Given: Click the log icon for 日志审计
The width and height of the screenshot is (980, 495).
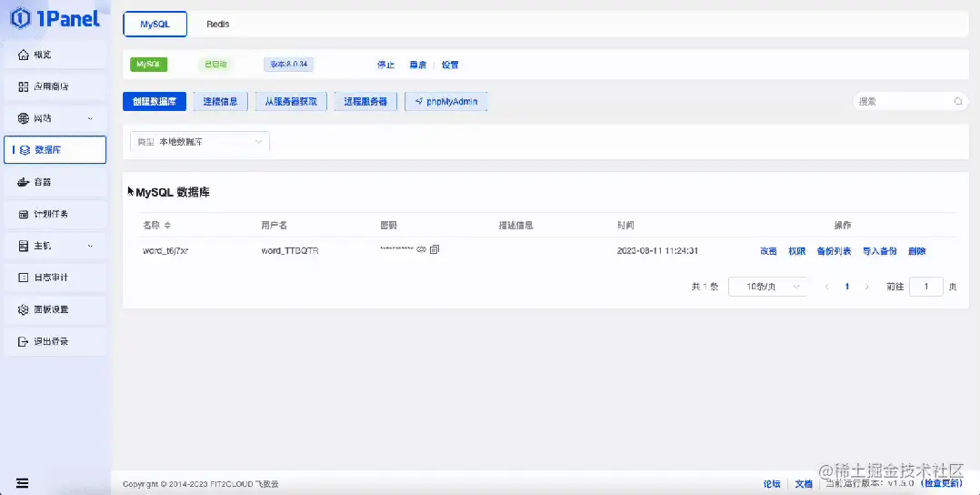Looking at the screenshot, I should (x=24, y=278).
